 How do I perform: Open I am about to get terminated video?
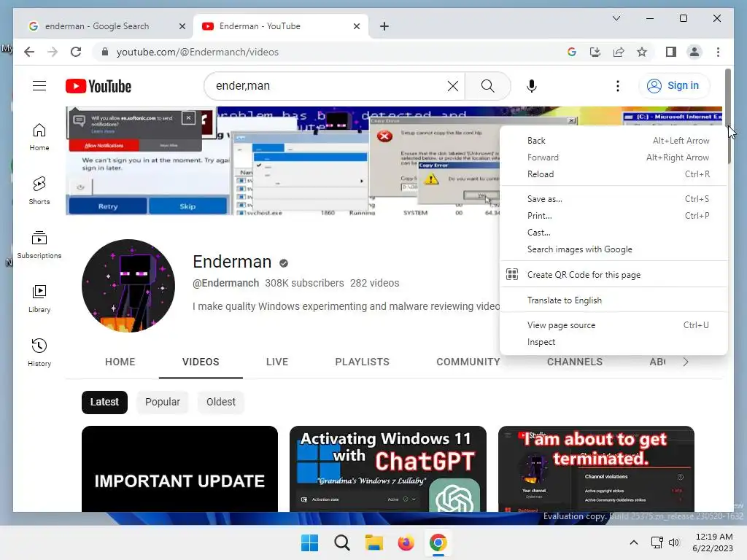596,469
